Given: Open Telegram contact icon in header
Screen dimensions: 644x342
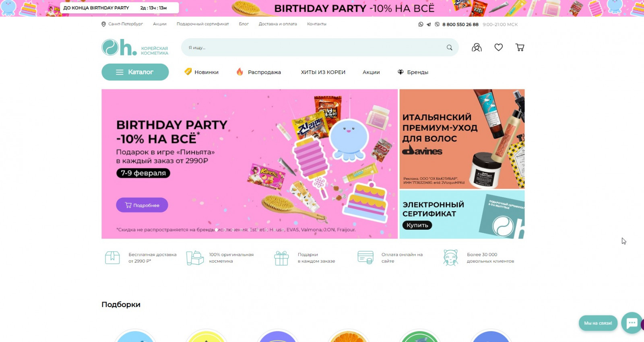Looking at the screenshot, I should tap(429, 25).
